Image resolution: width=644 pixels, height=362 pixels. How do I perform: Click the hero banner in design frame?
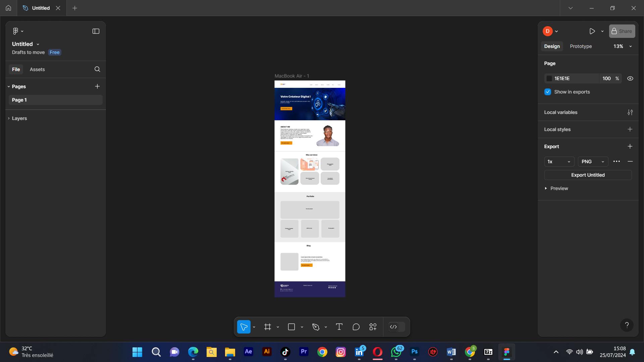tap(310, 104)
